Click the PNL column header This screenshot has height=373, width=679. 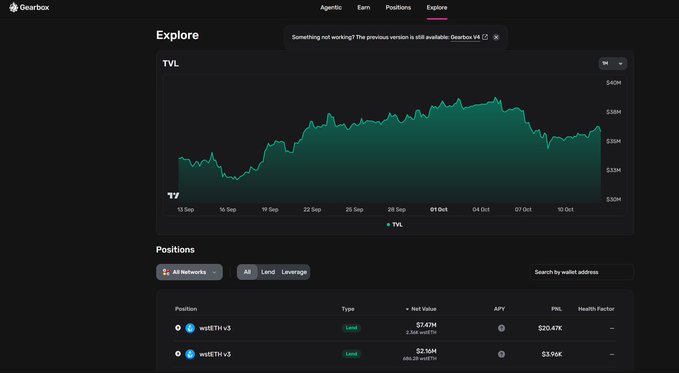[556, 309]
